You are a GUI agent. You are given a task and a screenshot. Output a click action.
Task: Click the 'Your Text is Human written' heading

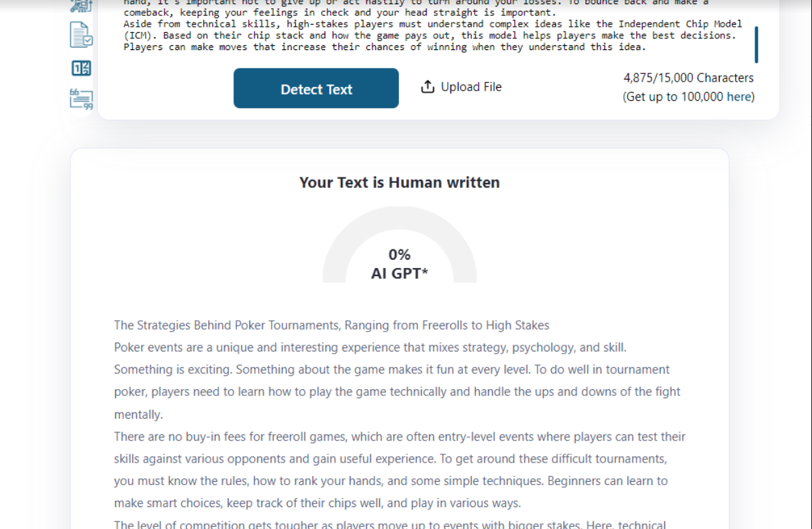(x=399, y=182)
